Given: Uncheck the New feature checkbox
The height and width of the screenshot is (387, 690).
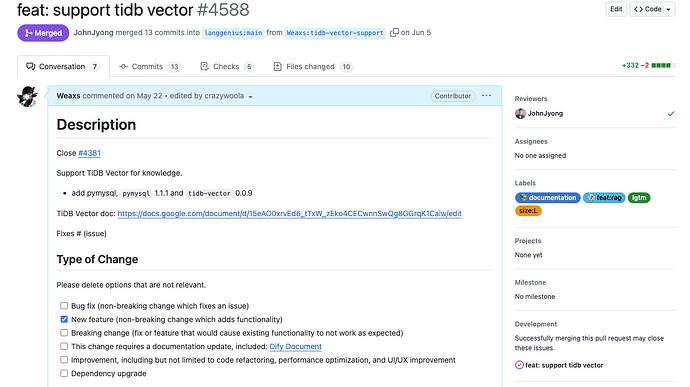Looking at the screenshot, I should point(64,319).
